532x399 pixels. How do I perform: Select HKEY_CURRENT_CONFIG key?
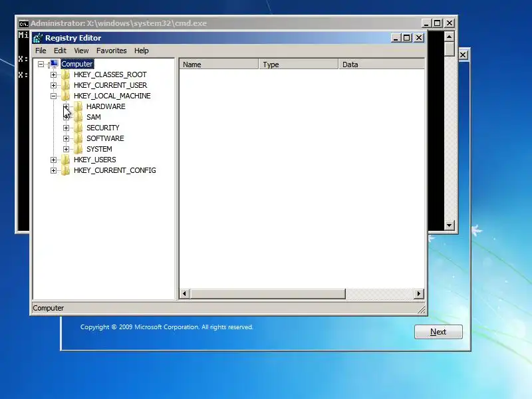pyautogui.click(x=114, y=170)
